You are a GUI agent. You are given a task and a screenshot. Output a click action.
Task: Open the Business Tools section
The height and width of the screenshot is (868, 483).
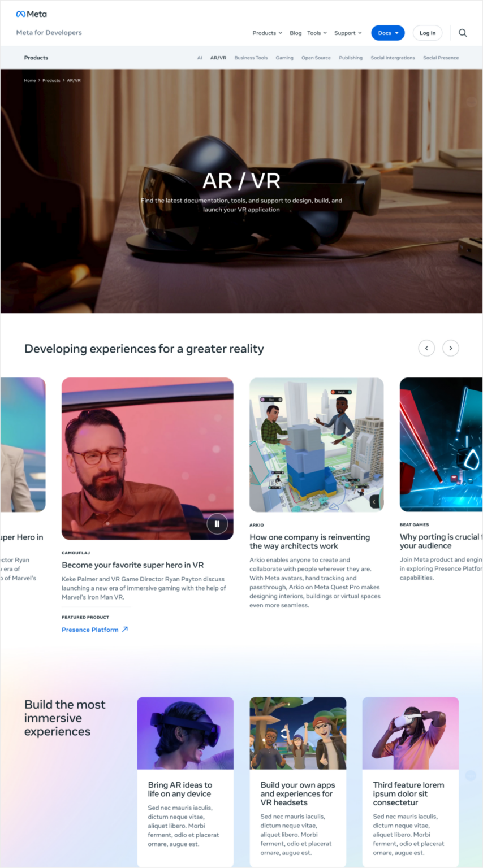point(251,57)
